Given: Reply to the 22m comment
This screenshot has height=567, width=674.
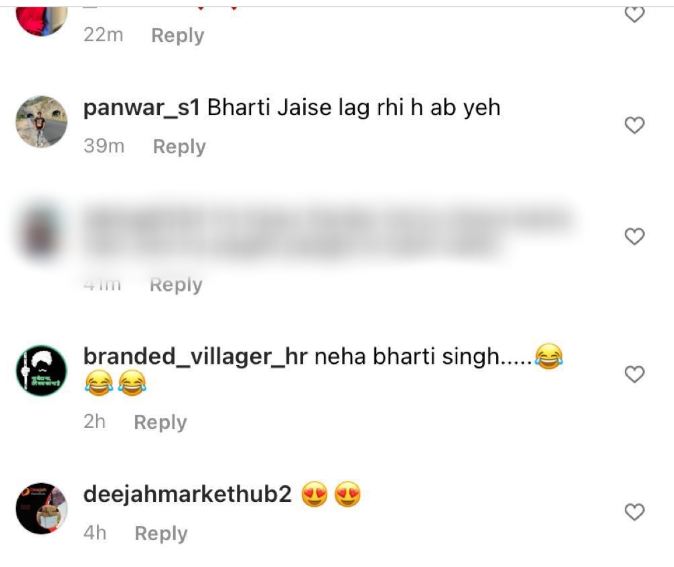Looking at the screenshot, I should [x=178, y=35].
